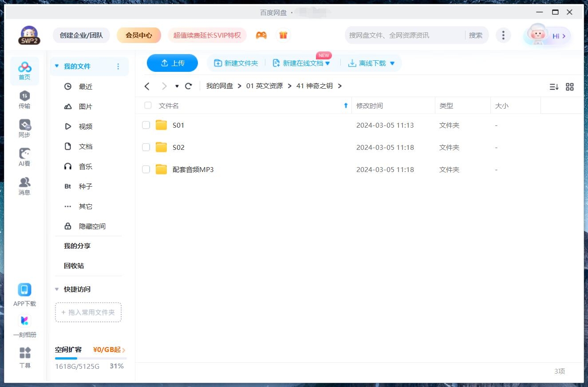Switch to grid view layout
This screenshot has width=588, height=387.
click(x=570, y=86)
